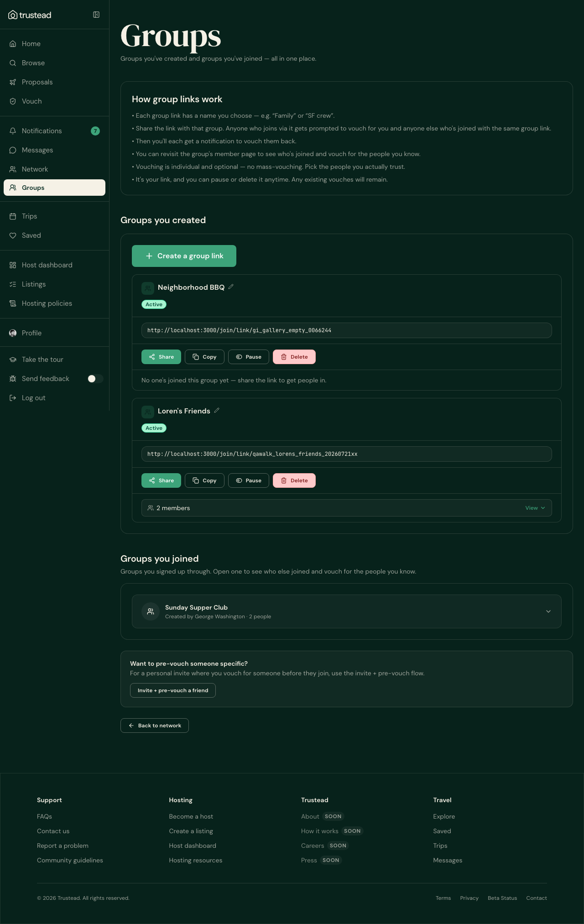Copy the Neighborhood BBQ link
This screenshot has height=924, width=584.
(x=204, y=357)
